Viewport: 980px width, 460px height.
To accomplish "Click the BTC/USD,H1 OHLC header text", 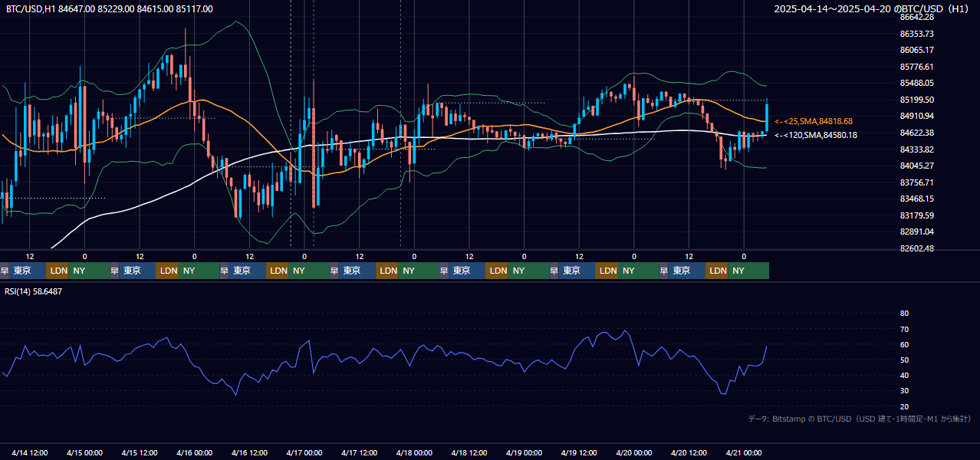I will click(x=110, y=9).
